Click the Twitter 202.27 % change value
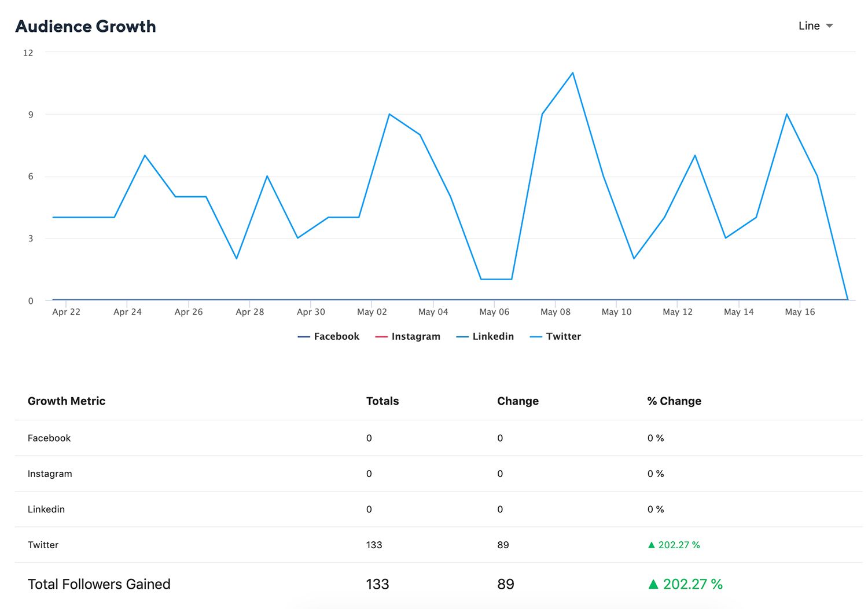 (679, 545)
